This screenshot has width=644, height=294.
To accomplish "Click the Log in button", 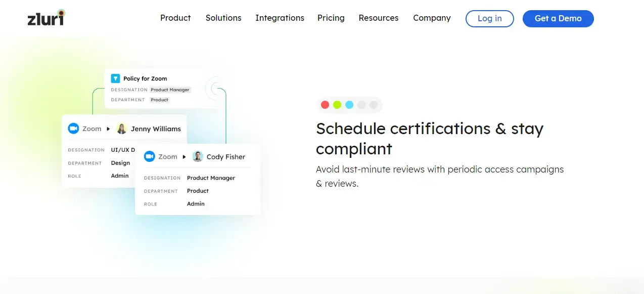I will pos(490,19).
